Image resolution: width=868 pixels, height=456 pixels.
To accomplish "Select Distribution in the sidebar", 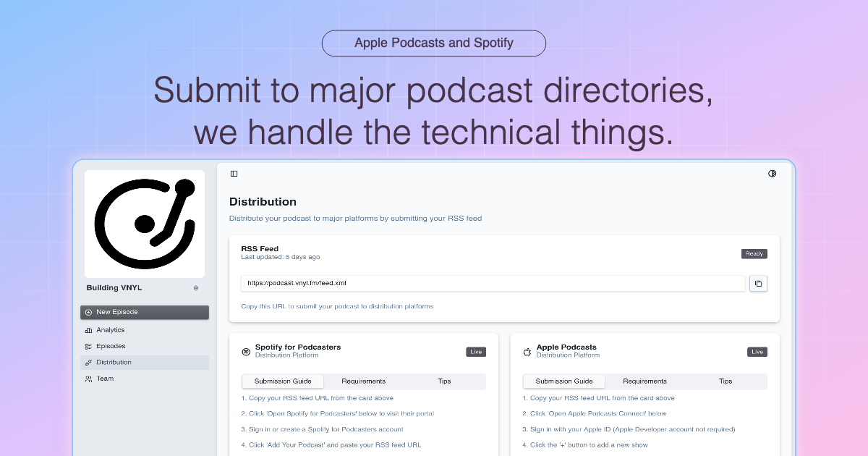I will coord(114,363).
